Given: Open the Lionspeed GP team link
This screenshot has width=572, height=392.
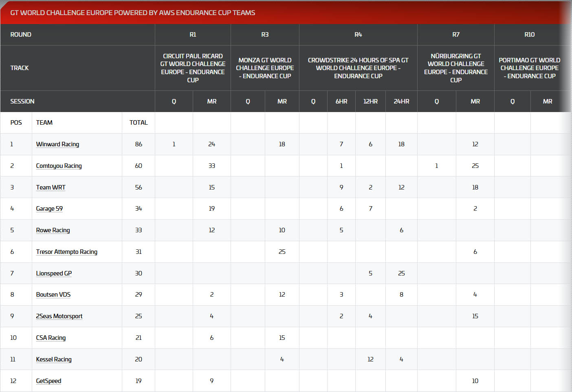Looking at the screenshot, I should [54, 273].
